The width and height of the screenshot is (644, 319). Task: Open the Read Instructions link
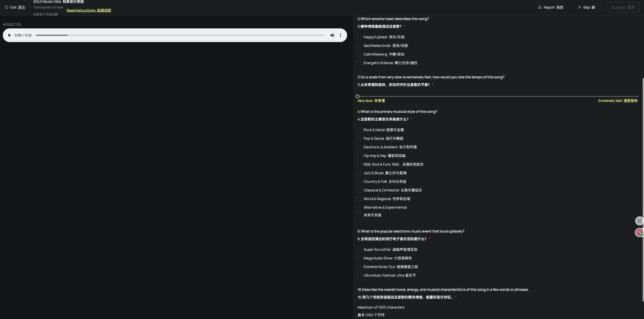[x=89, y=10]
